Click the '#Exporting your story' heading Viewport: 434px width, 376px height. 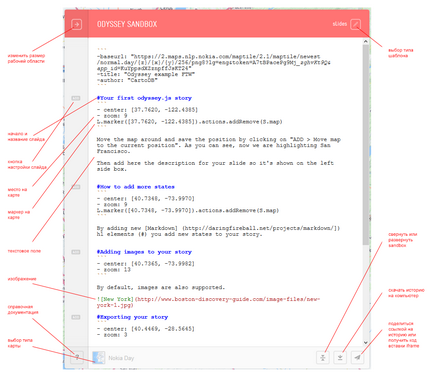(132, 317)
